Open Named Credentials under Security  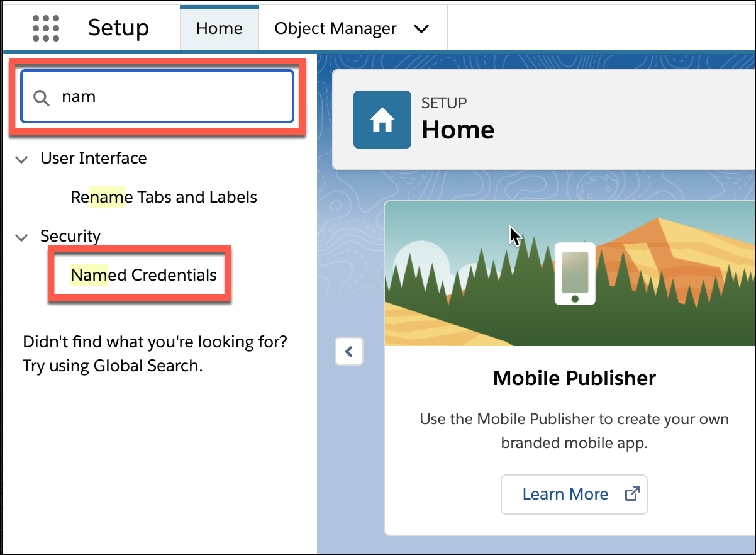click(x=143, y=275)
